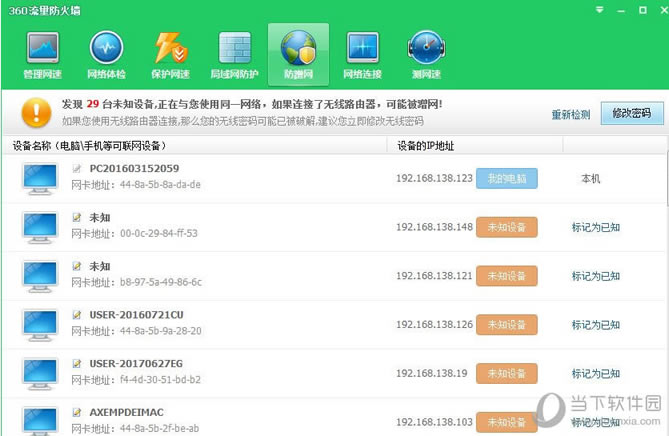Open the title bar dropdown menu
The width and height of the screenshot is (669, 436).
coord(599,9)
